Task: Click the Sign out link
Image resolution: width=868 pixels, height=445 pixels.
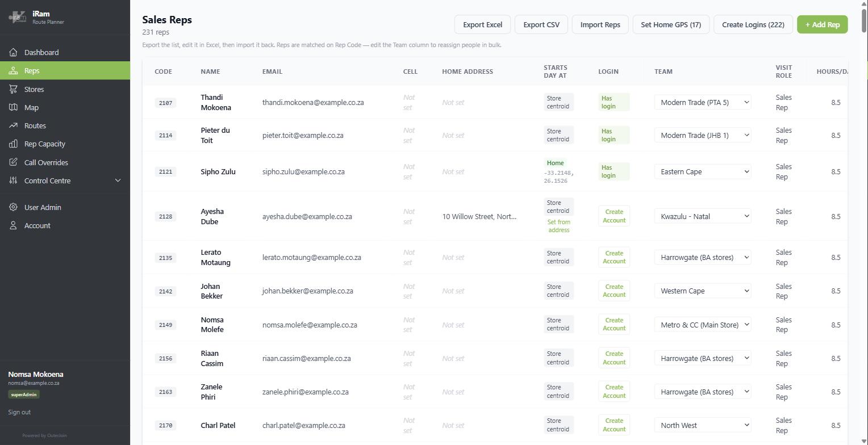Action: [x=19, y=412]
